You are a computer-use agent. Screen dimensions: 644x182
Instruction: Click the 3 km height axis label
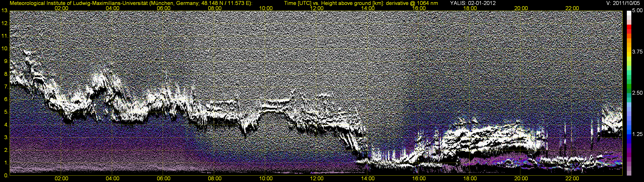tap(6, 138)
